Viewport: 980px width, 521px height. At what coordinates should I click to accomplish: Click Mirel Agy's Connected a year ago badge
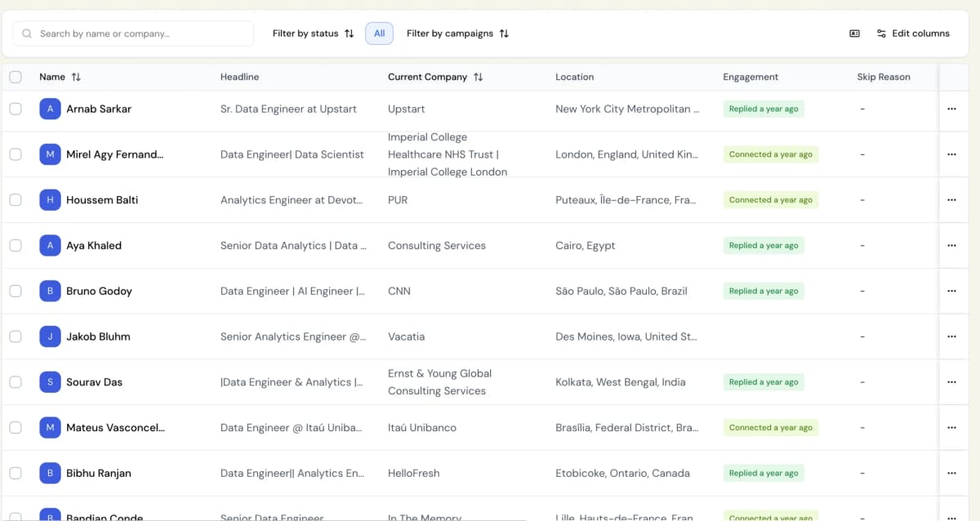coord(771,154)
